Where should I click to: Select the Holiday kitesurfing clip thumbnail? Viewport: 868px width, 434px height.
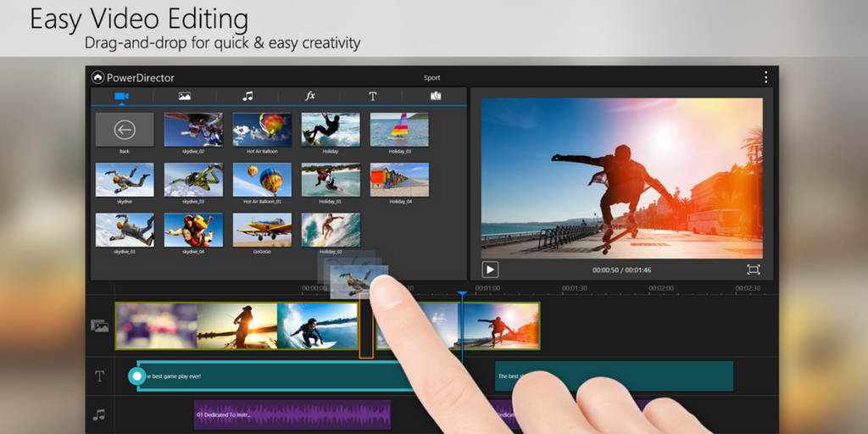tap(331, 130)
